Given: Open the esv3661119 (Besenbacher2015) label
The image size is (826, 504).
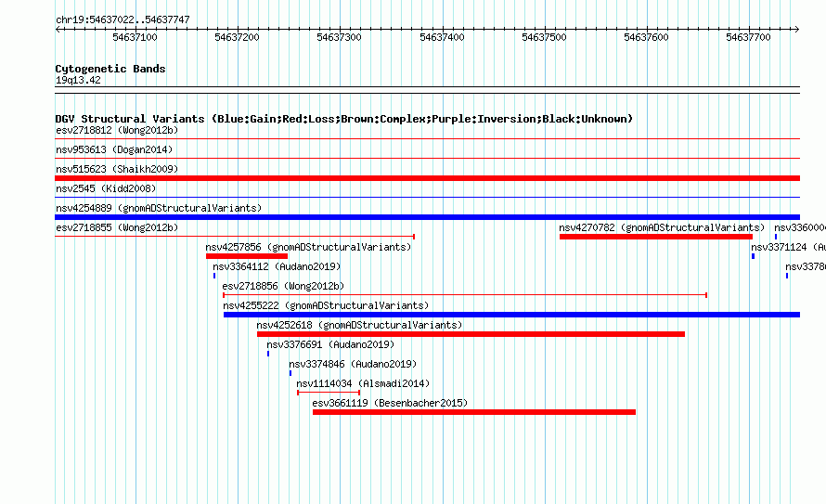Looking at the screenshot, I should [x=390, y=403].
